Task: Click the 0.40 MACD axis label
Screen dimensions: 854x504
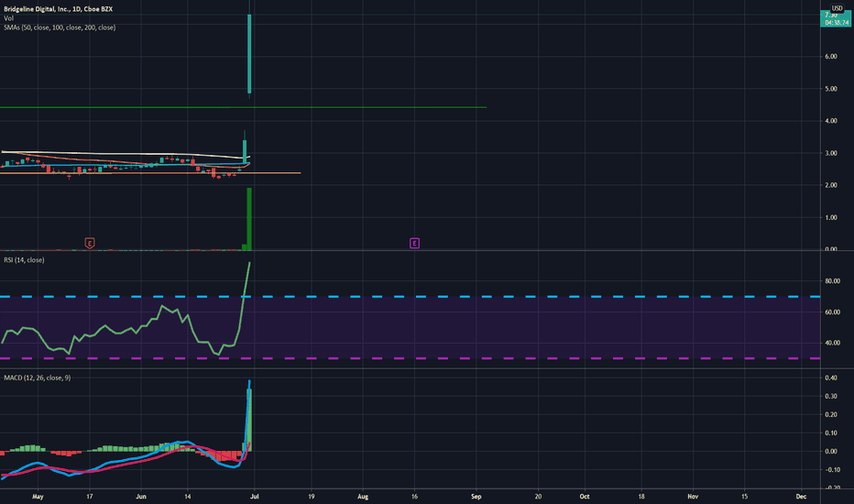Action: [x=831, y=378]
